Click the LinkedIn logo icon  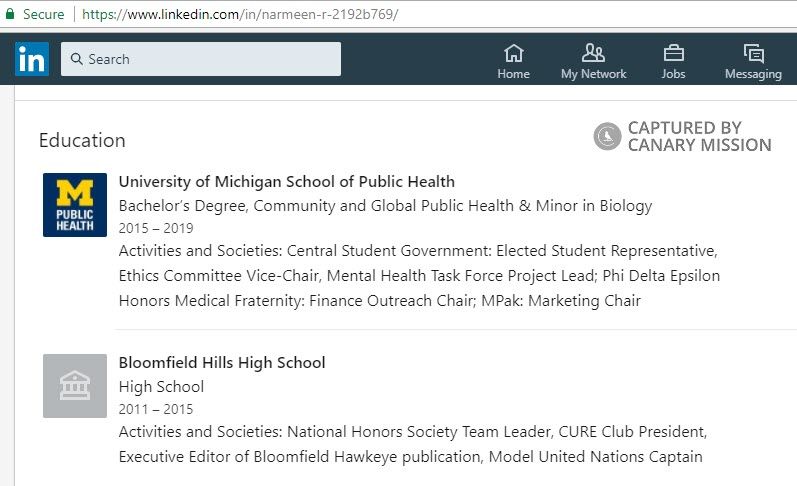click(31, 60)
